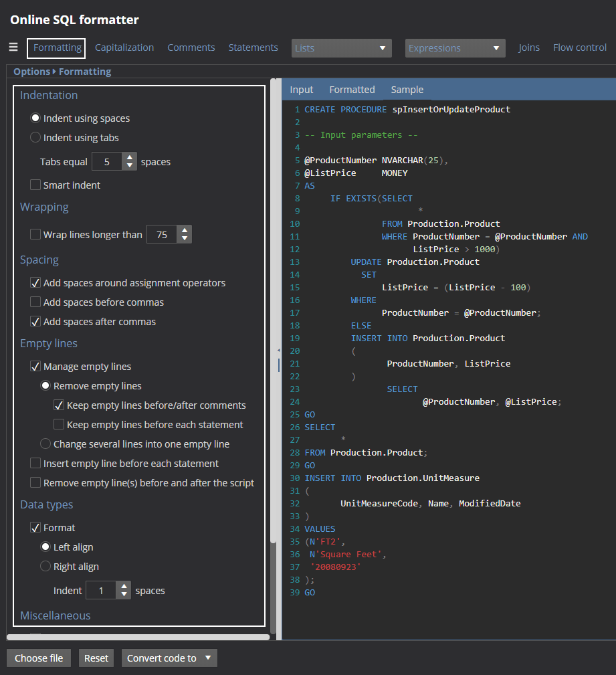The height and width of the screenshot is (675, 616).
Task: Click the data types Indent input field
Action: tap(101, 590)
